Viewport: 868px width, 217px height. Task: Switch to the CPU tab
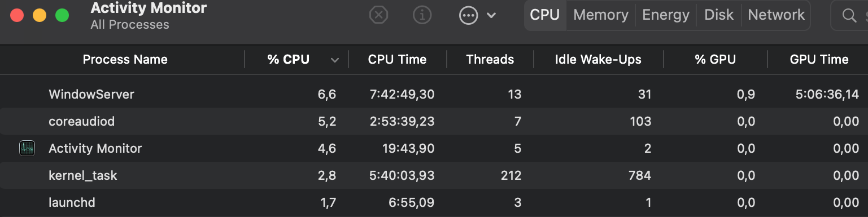click(x=544, y=15)
